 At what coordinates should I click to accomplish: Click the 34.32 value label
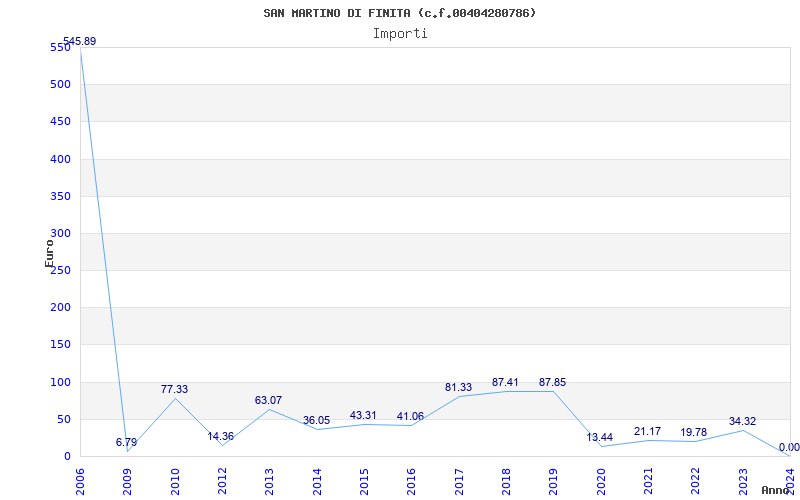pyautogui.click(x=742, y=421)
